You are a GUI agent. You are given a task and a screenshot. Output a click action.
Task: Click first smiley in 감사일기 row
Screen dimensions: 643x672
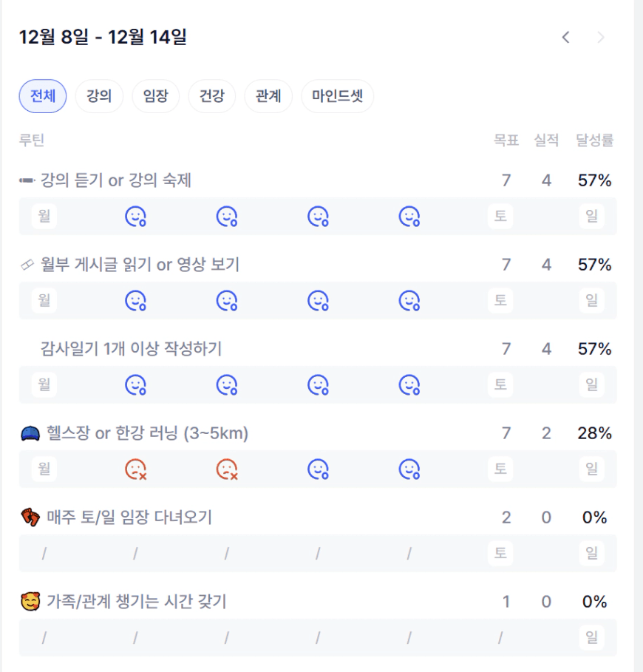click(135, 385)
